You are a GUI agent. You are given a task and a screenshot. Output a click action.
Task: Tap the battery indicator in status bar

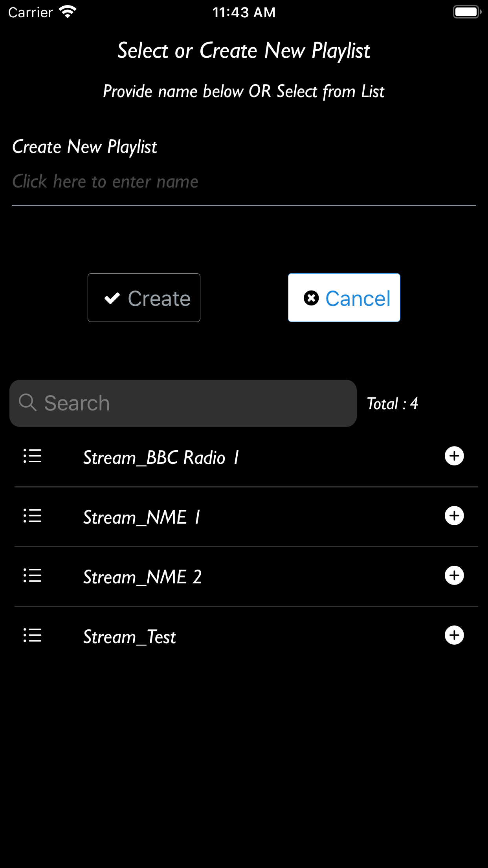[x=467, y=12]
